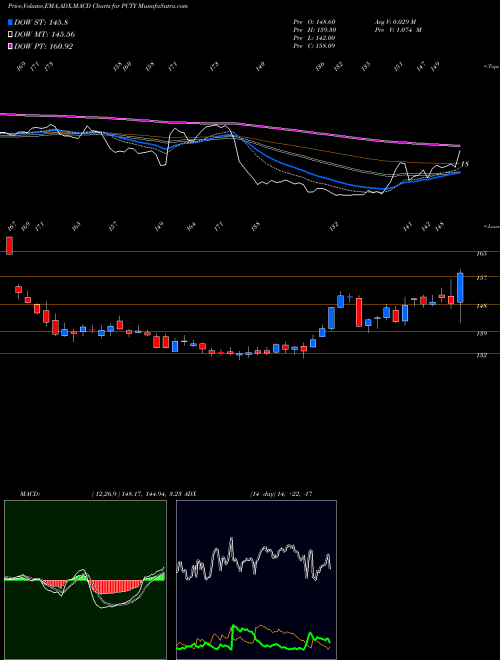Click the 'Pre L: 142.09' value

click(x=314, y=38)
